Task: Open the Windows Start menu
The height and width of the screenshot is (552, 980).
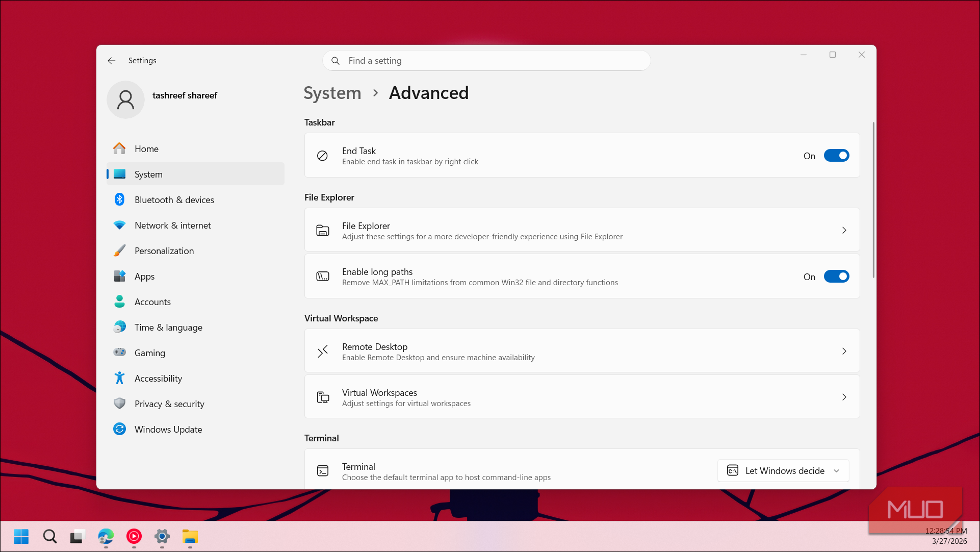Action: coord(21,536)
